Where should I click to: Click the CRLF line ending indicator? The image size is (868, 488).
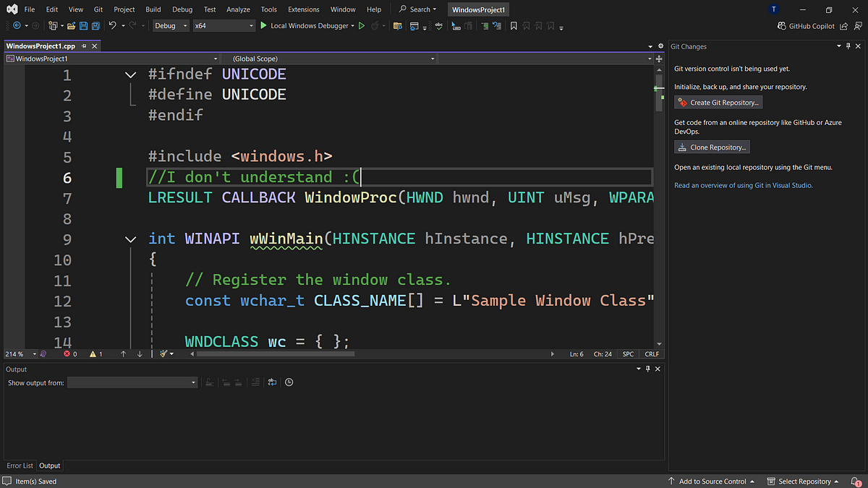pyautogui.click(x=652, y=354)
